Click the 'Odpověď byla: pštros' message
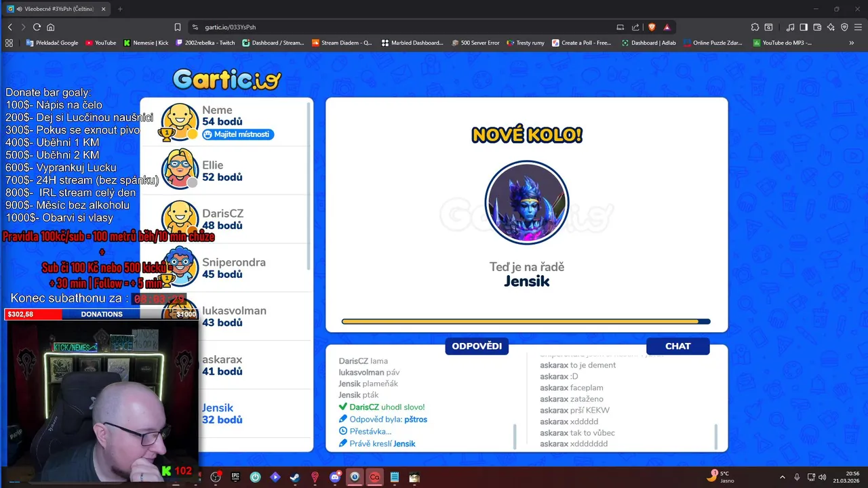The height and width of the screenshot is (488, 868). pyautogui.click(x=383, y=420)
